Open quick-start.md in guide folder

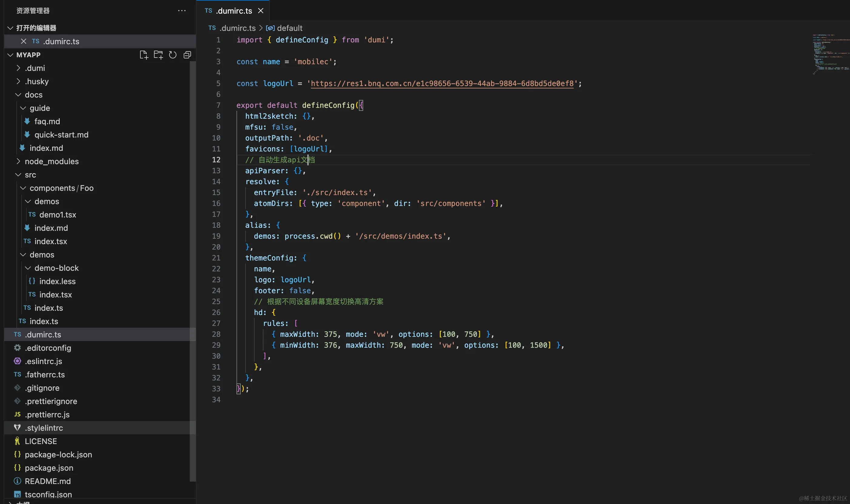(61, 135)
